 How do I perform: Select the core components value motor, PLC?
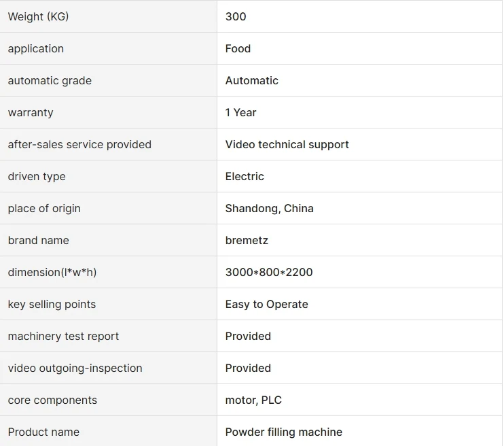pos(253,400)
